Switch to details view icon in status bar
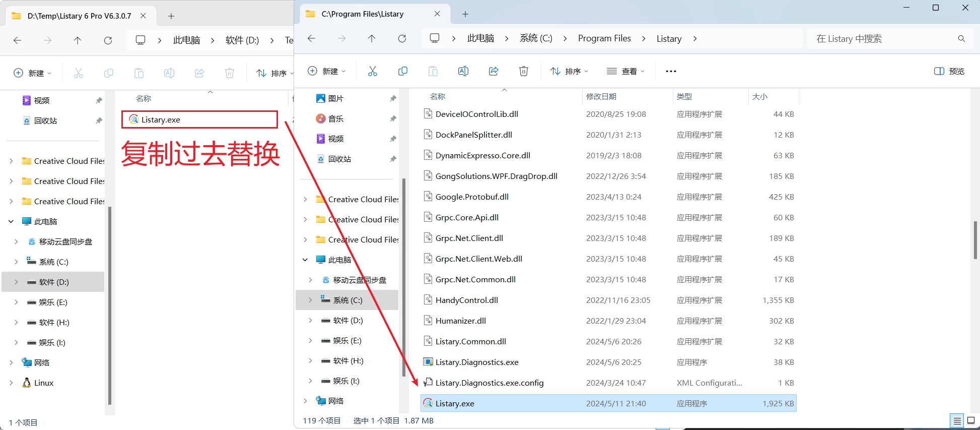980x430 pixels. pos(957,420)
